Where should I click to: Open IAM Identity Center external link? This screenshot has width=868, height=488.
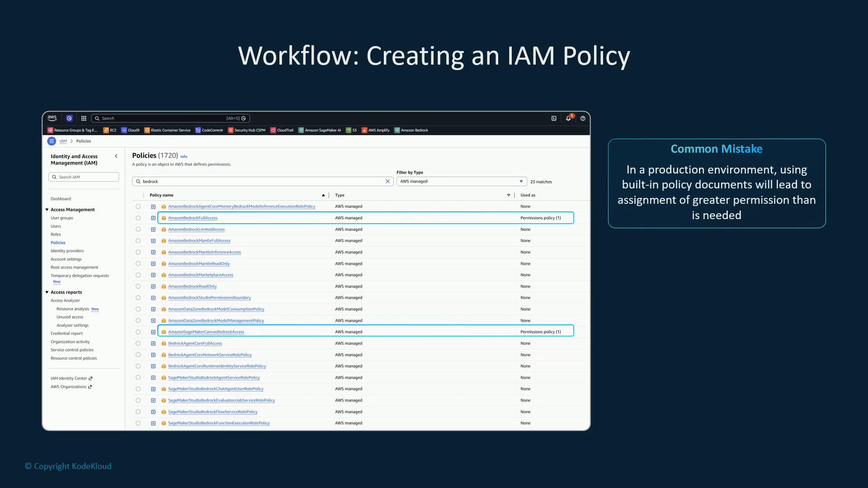[71, 378]
